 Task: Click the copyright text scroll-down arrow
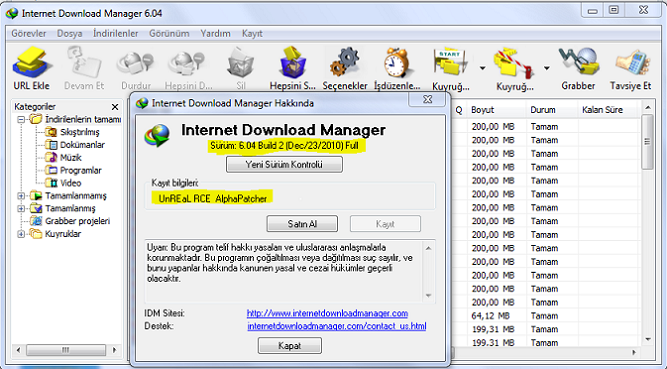point(428,295)
